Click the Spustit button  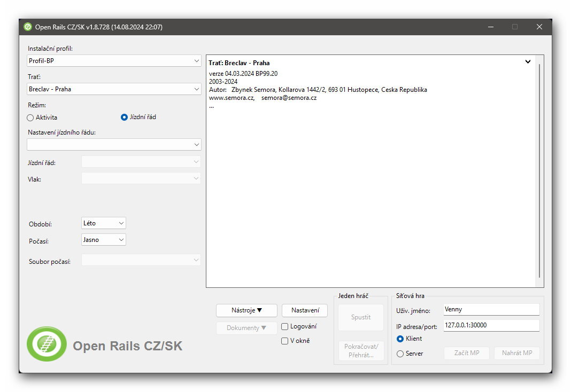tap(361, 317)
